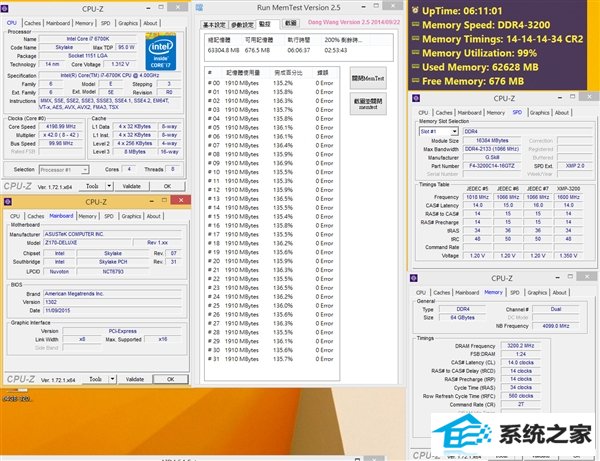Click OK in the CPU-Z CPU window
Image resolution: width=600 pixels, height=461 pixels.
coord(168,186)
